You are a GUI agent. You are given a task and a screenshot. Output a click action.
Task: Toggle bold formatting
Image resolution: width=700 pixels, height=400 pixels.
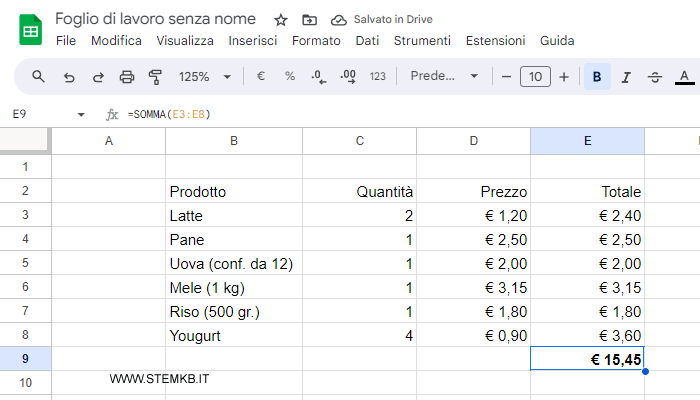(597, 77)
